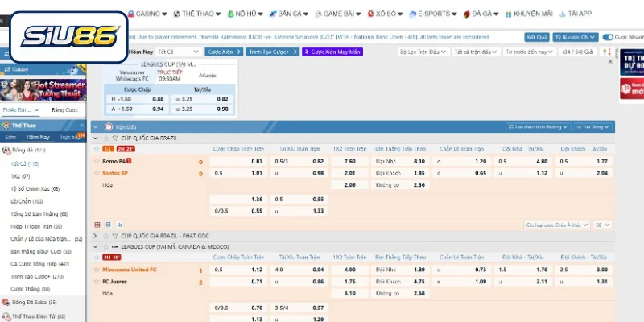This screenshot has height=322, width=644.
Task: Switch to the Hôm Nay sidebar tab
Action: click(38, 138)
